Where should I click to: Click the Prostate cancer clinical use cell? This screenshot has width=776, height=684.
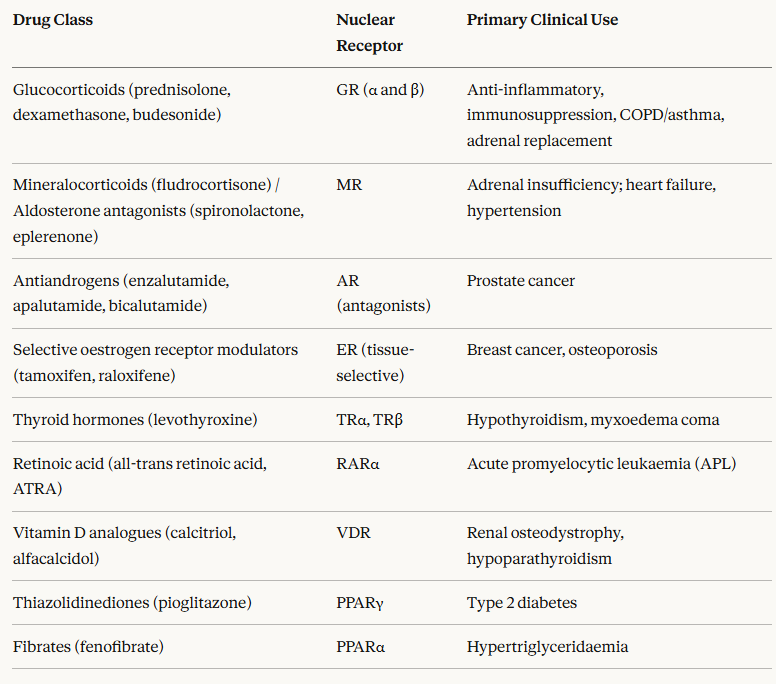(x=520, y=281)
